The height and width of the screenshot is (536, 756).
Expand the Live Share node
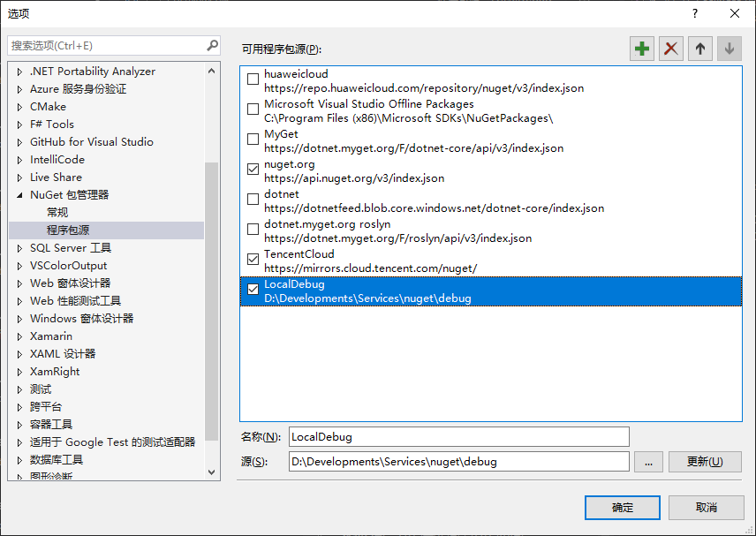point(19,177)
